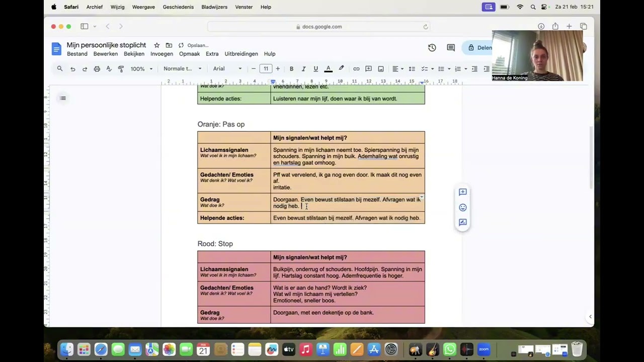Rename the document title field
644x362 pixels.
pyautogui.click(x=106, y=45)
